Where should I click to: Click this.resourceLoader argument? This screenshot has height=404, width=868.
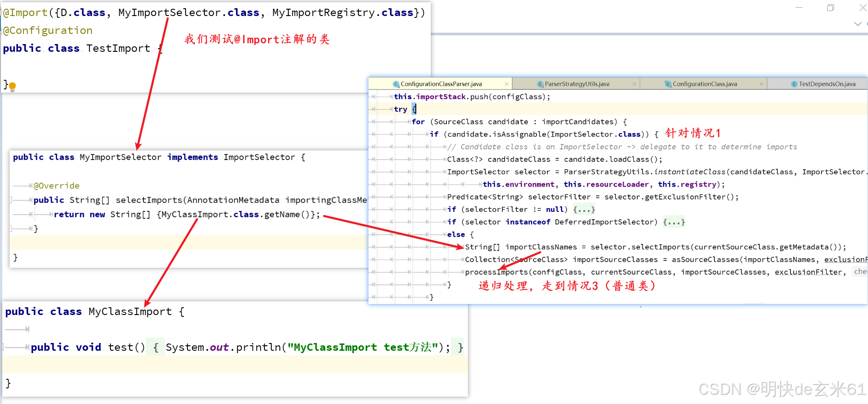click(606, 184)
